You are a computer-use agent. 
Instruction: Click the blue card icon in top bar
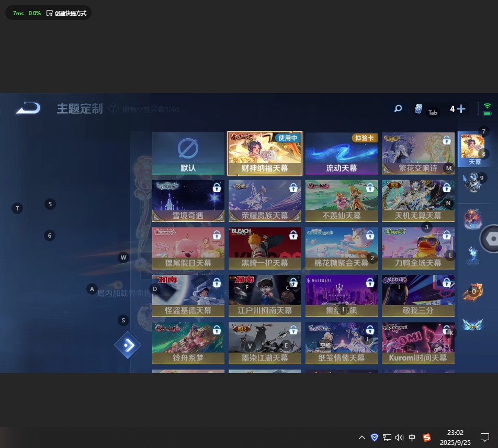tap(418, 109)
